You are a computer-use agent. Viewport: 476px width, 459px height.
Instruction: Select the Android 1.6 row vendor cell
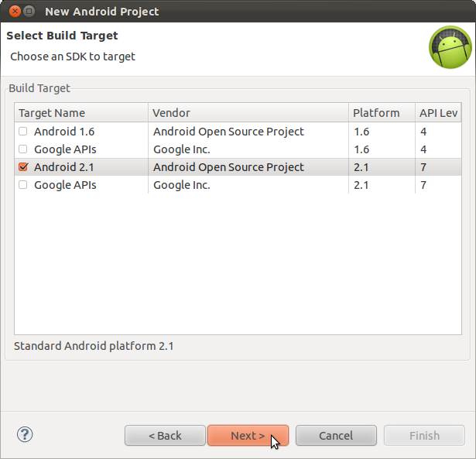click(228, 132)
